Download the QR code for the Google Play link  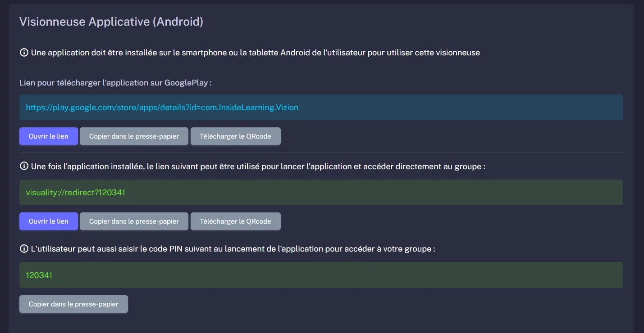tap(235, 136)
